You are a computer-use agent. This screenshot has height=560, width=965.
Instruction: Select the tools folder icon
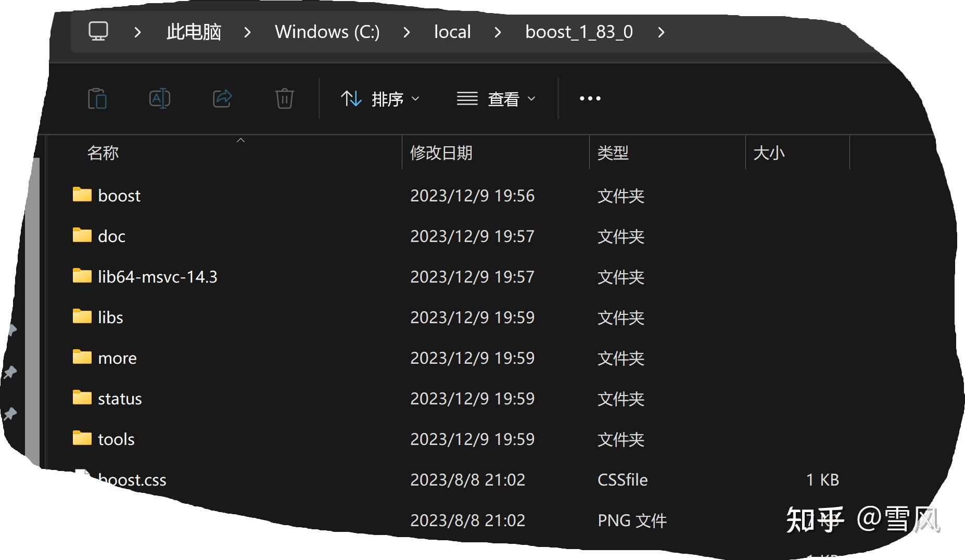click(82, 438)
